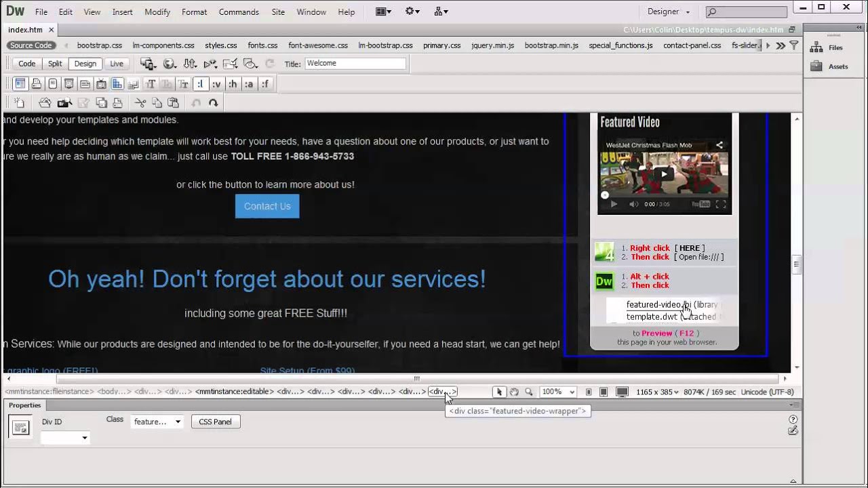Open the Site sitemap dropdown in application bar
This screenshot has width=868, height=488.
coord(441,12)
